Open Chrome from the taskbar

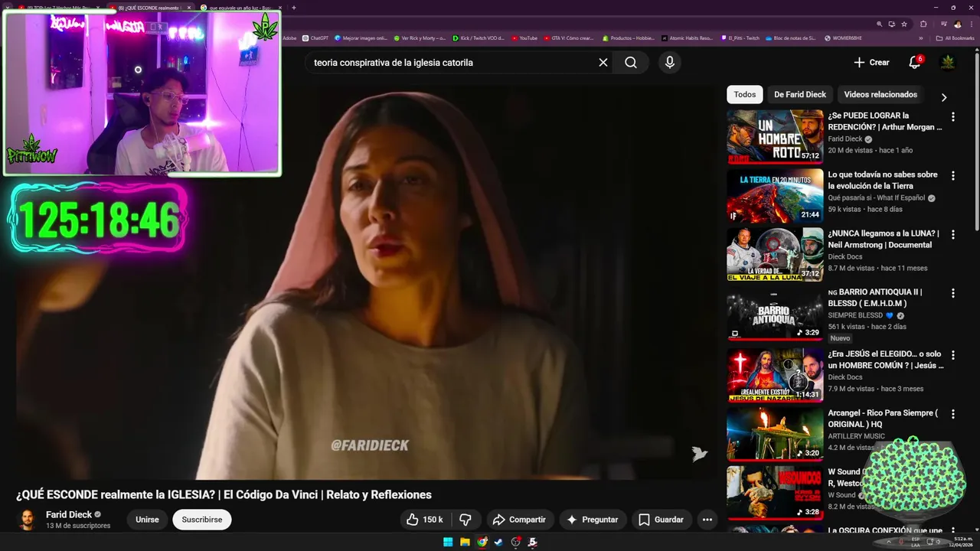pyautogui.click(x=482, y=542)
